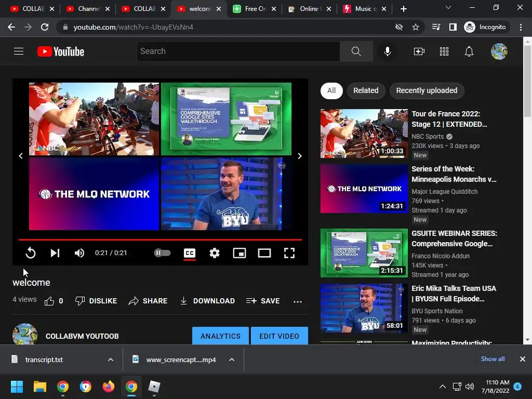
Task: Open Chrome three-dot menu
Action: [x=521, y=27]
